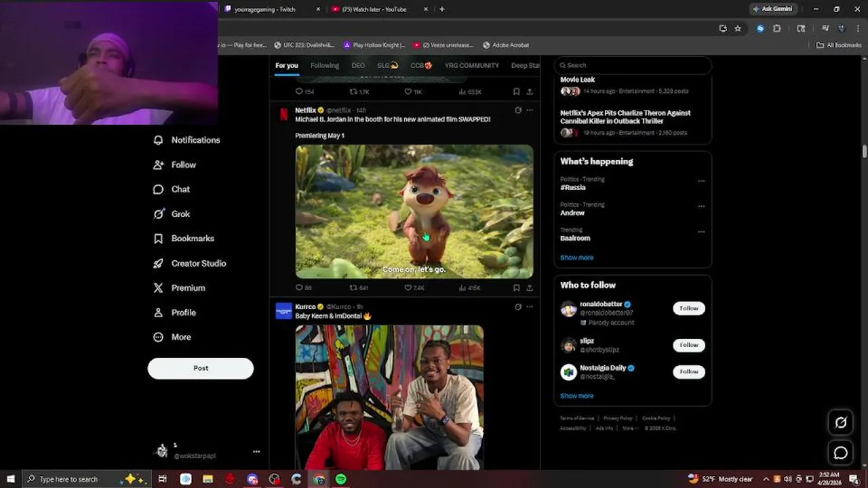Screen dimensions: 868x488
Task: Bookmark this page with the star icon
Action: point(738,28)
